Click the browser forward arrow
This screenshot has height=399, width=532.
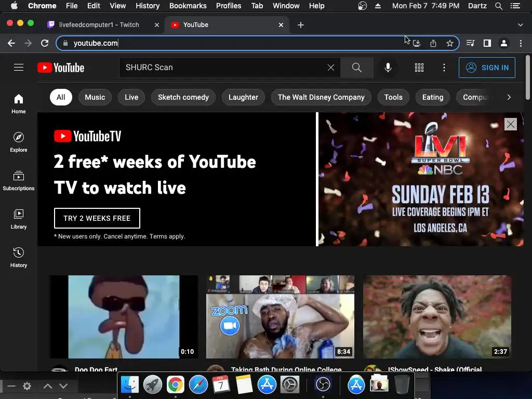(28, 43)
